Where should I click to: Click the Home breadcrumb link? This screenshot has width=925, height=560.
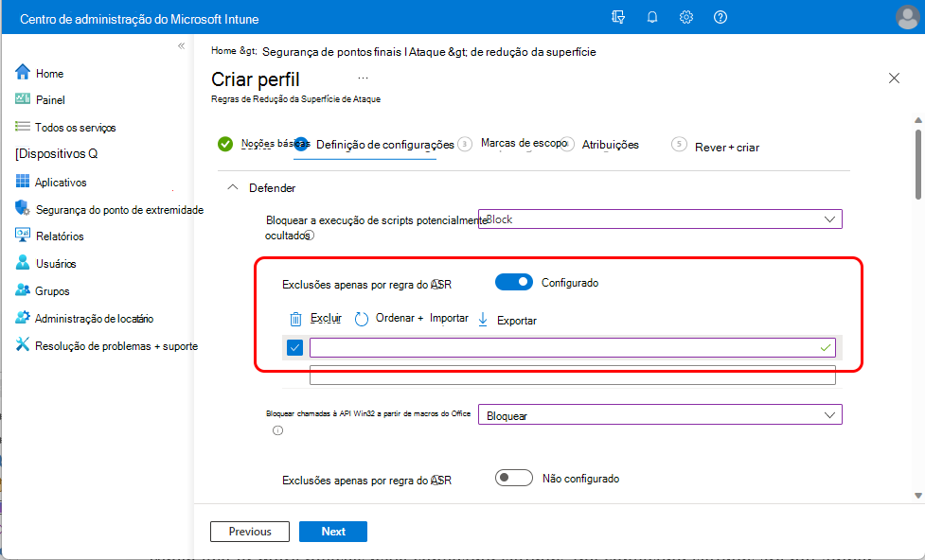224,51
